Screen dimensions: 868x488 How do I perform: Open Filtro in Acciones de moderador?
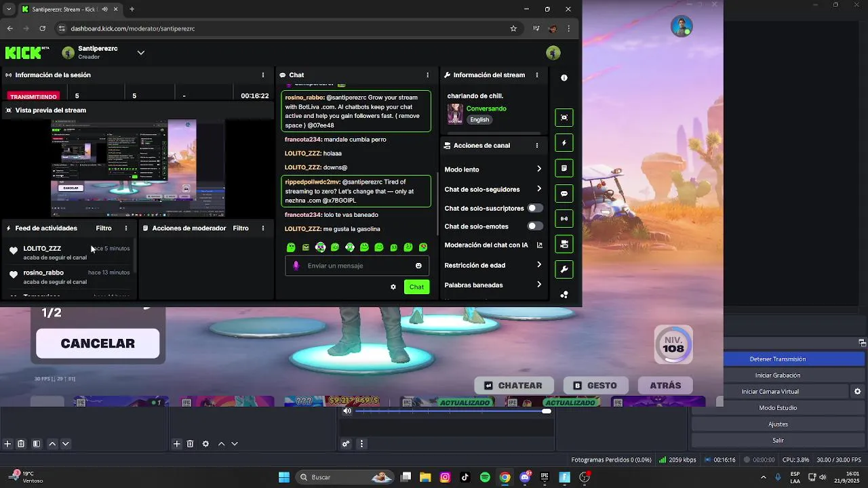(x=241, y=228)
